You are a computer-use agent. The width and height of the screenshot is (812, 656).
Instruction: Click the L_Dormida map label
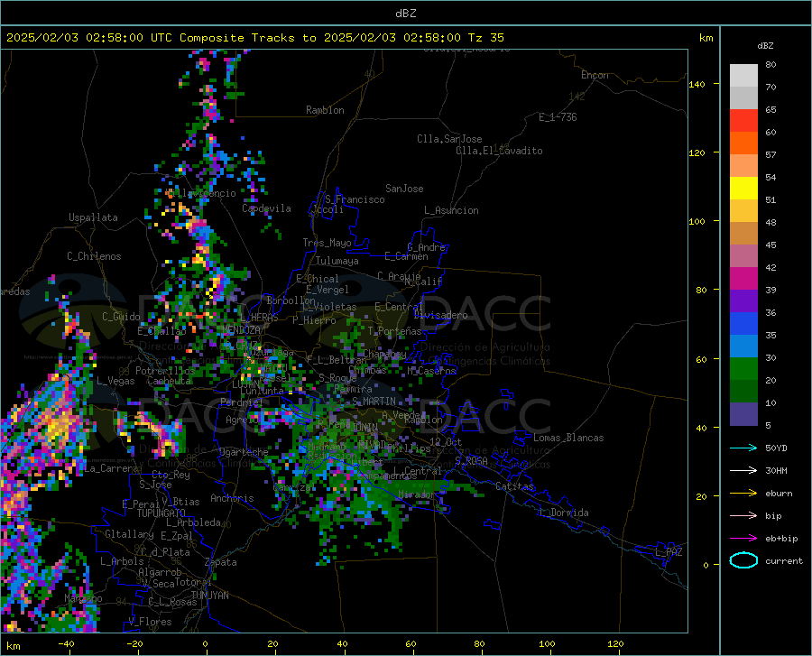point(564,513)
